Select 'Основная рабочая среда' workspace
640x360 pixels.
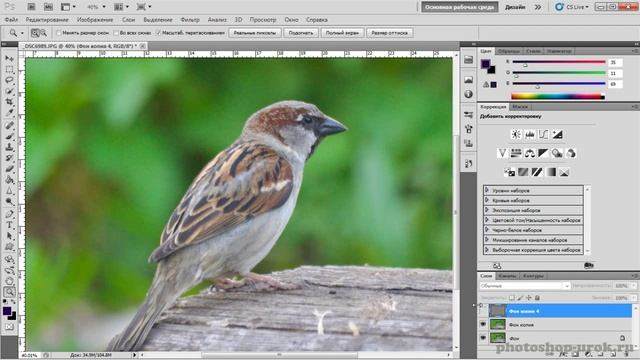pos(460,7)
